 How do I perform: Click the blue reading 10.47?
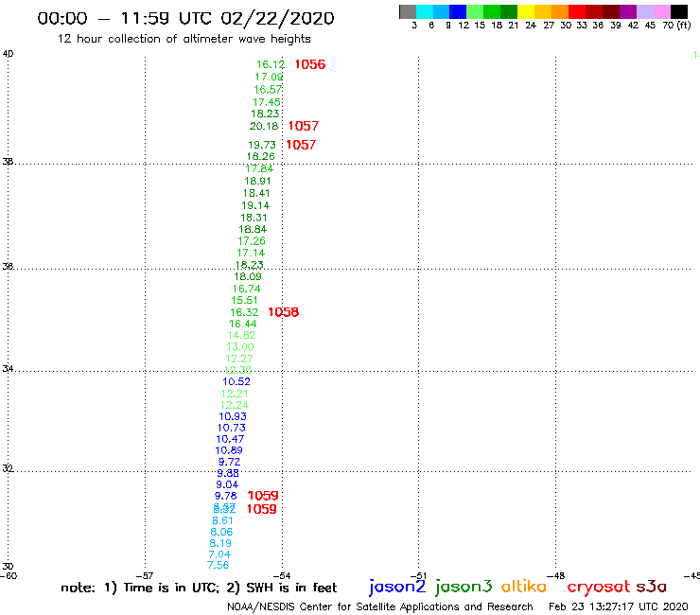(x=230, y=439)
